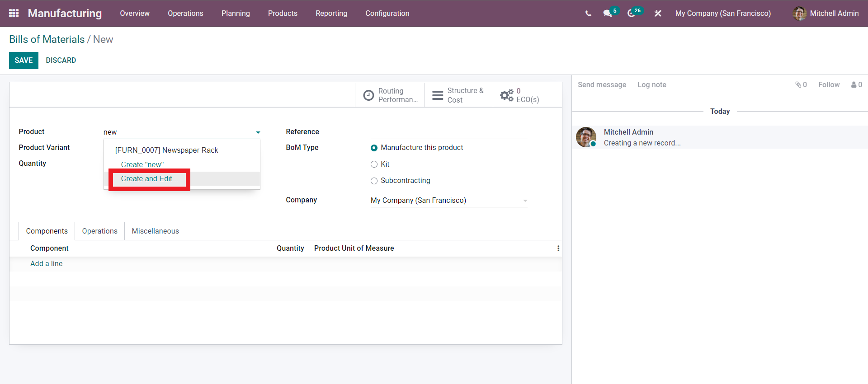Open the activities clock icon
The image size is (868, 384).
631,14
